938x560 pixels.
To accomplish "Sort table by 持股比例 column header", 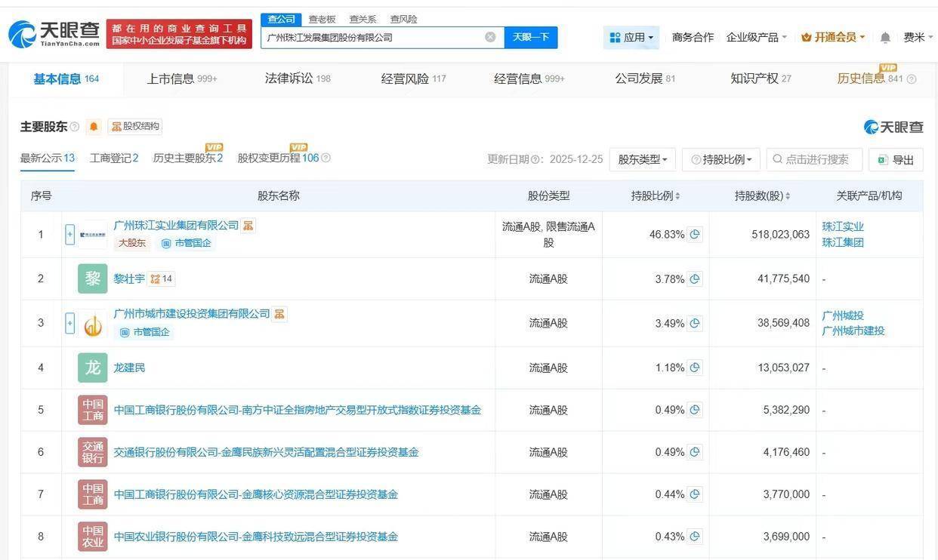I will pos(656,195).
